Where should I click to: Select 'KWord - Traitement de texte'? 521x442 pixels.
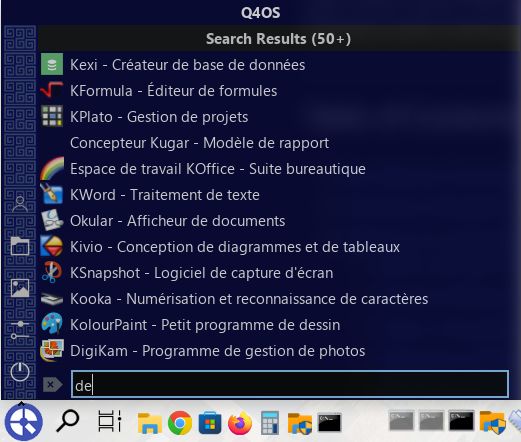coord(165,195)
